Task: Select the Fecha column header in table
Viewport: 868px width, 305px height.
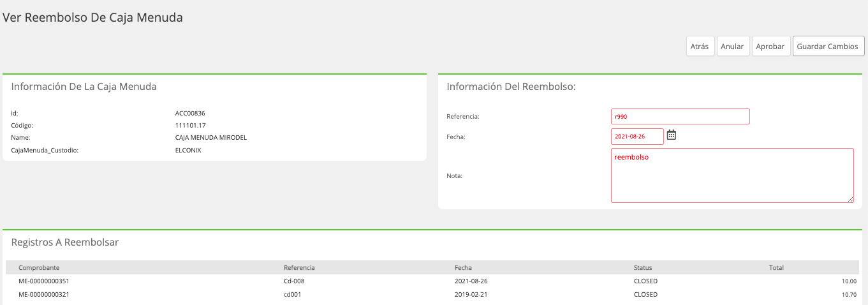Action: 463,267
